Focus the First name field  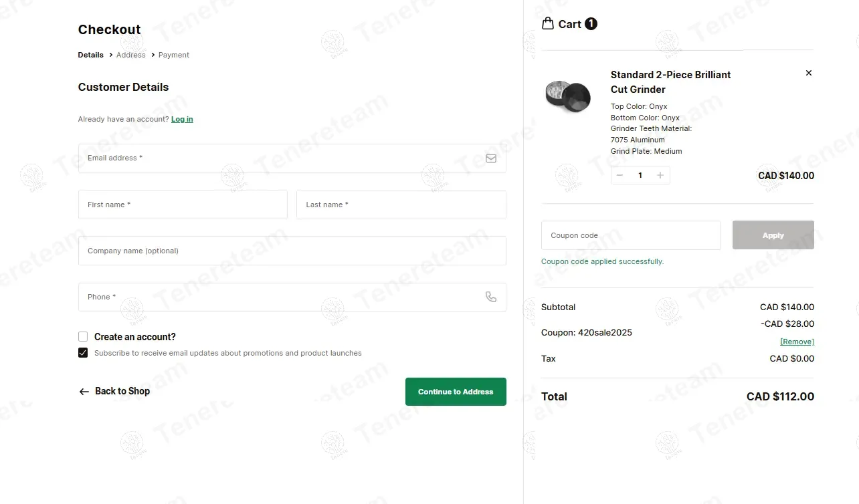coord(183,205)
